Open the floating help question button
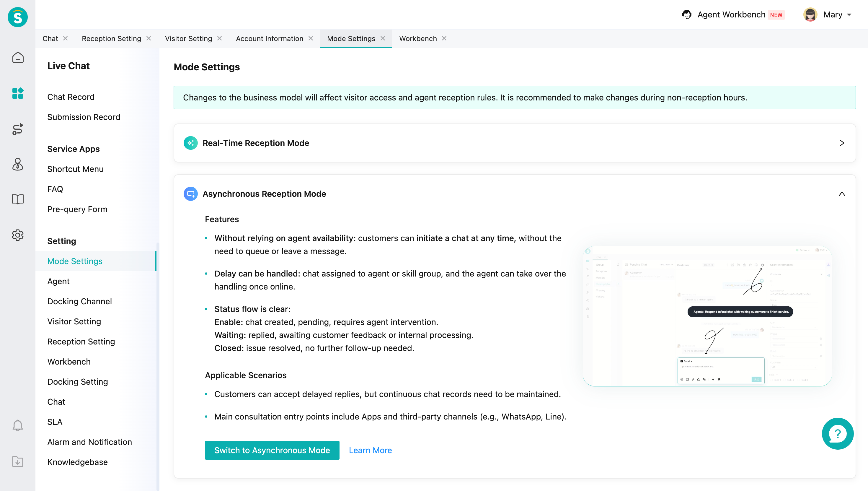868x491 pixels. [x=837, y=433]
